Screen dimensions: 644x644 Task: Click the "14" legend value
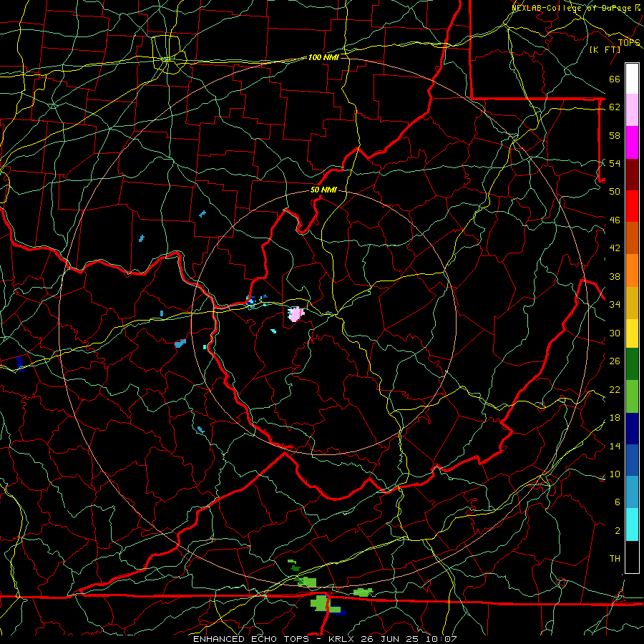615,446
